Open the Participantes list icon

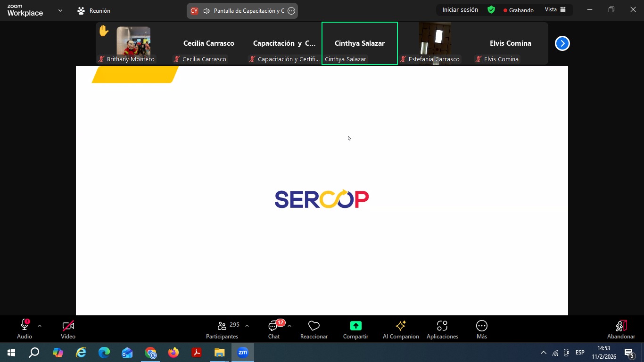[x=222, y=326]
